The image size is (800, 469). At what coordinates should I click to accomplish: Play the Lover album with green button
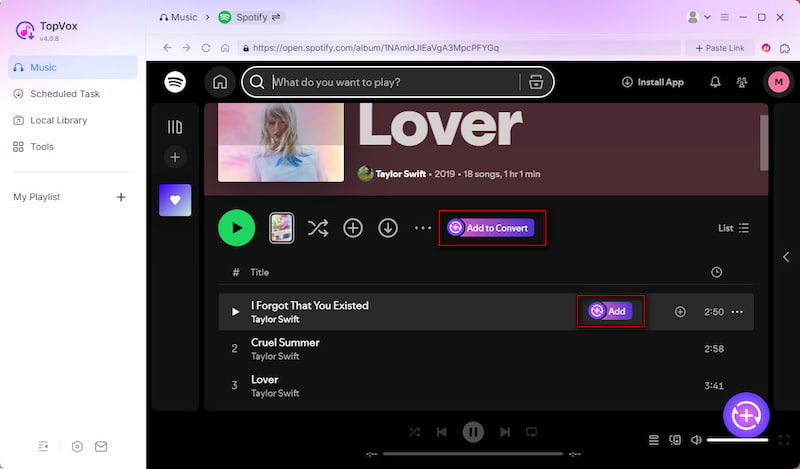point(236,228)
